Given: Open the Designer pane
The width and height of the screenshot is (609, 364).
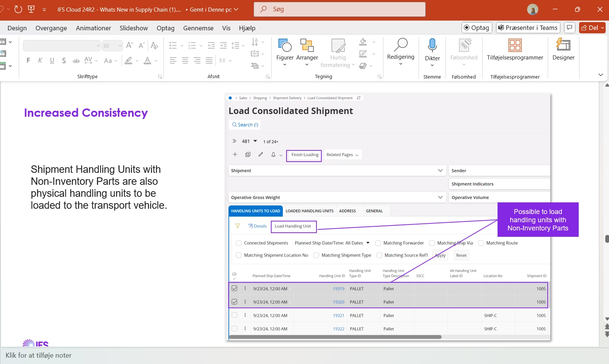Looking at the screenshot, I should (563, 50).
